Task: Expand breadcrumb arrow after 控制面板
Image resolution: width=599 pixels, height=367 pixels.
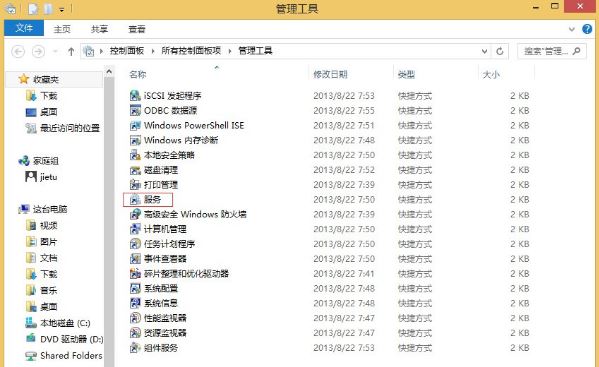Action: pyautogui.click(x=153, y=51)
